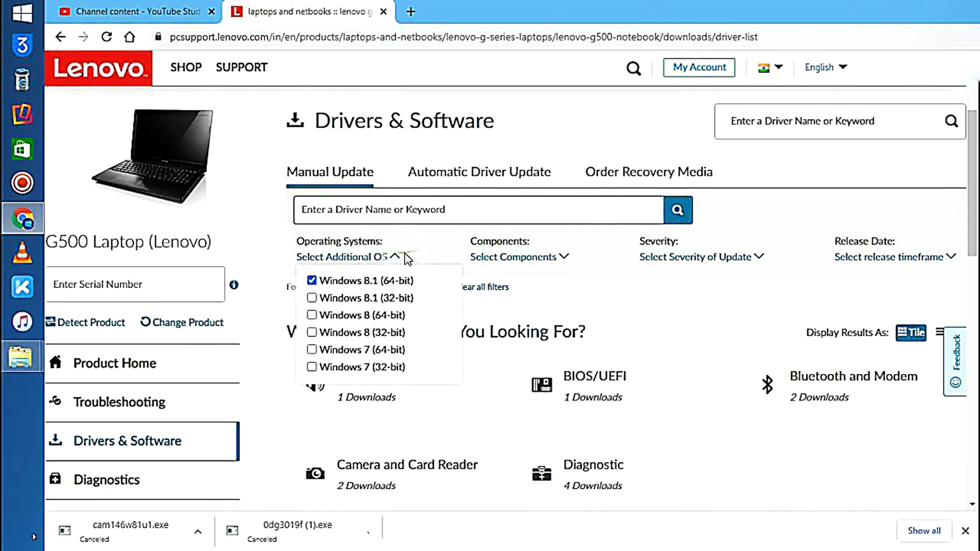Click the browser reload button
980x551 pixels.
coord(106,37)
